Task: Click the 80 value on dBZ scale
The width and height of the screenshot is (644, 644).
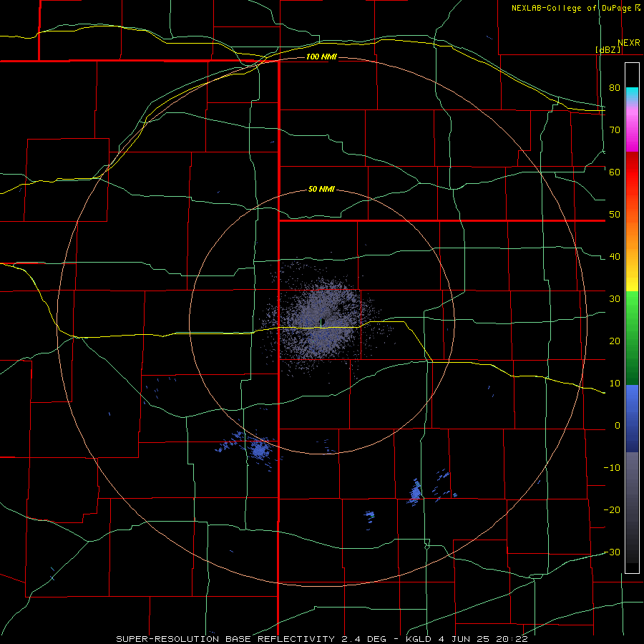Action: tap(615, 87)
